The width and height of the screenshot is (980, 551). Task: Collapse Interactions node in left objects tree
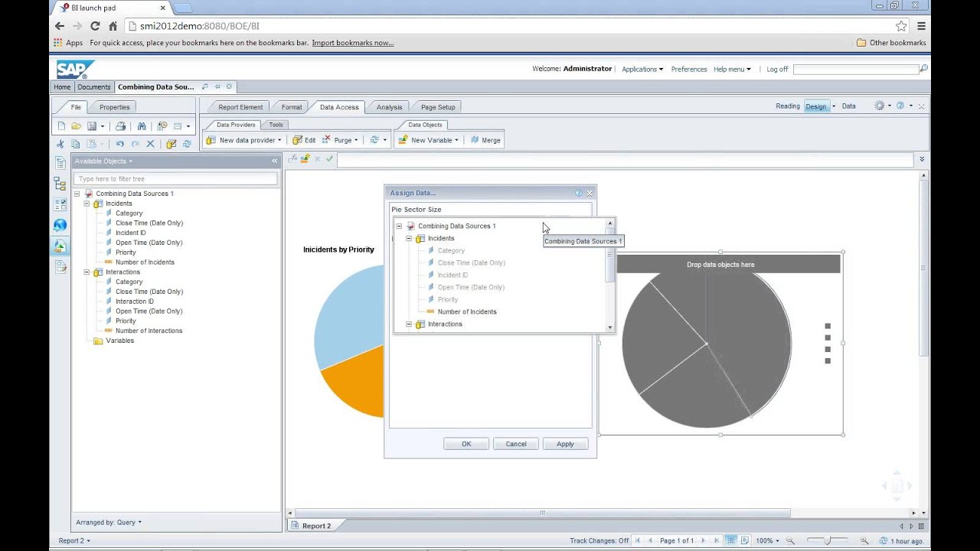point(87,272)
